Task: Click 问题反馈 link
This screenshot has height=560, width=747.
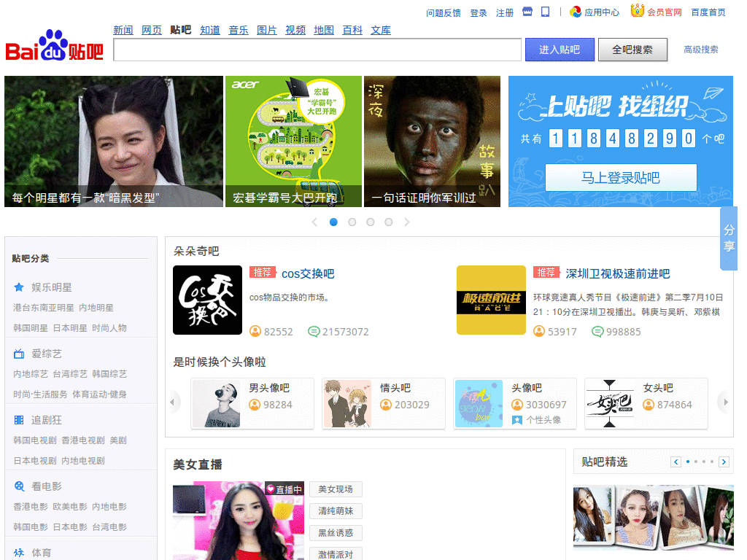Action: tap(444, 13)
